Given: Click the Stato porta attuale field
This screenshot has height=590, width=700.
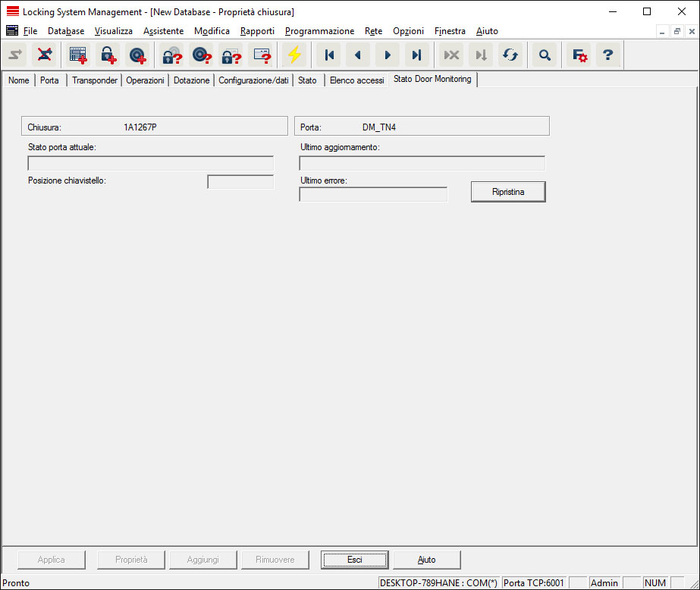Looking at the screenshot, I should pos(150,163).
